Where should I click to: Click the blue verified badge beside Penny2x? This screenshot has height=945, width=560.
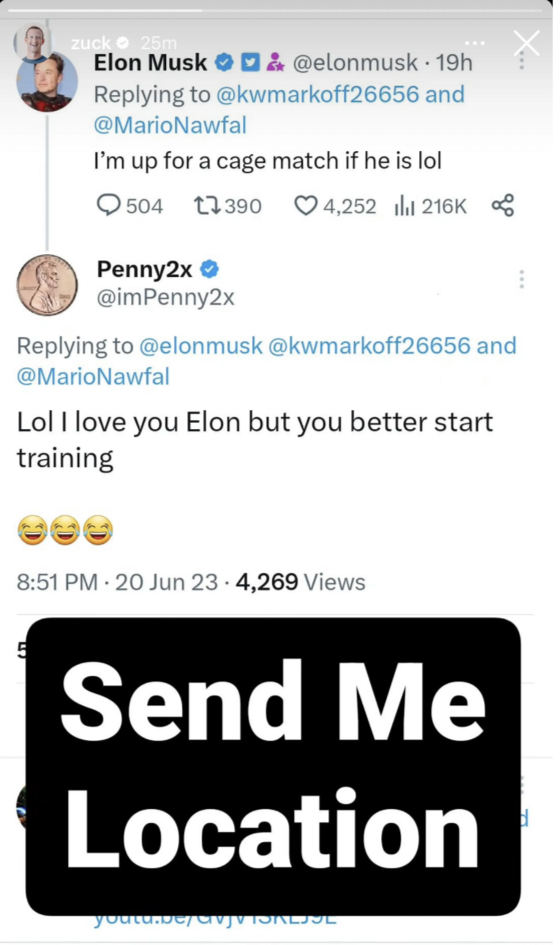(x=209, y=269)
